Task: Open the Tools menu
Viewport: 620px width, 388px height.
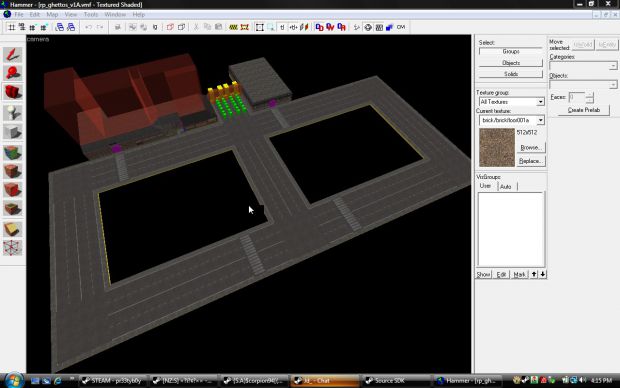Action: coord(91,15)
